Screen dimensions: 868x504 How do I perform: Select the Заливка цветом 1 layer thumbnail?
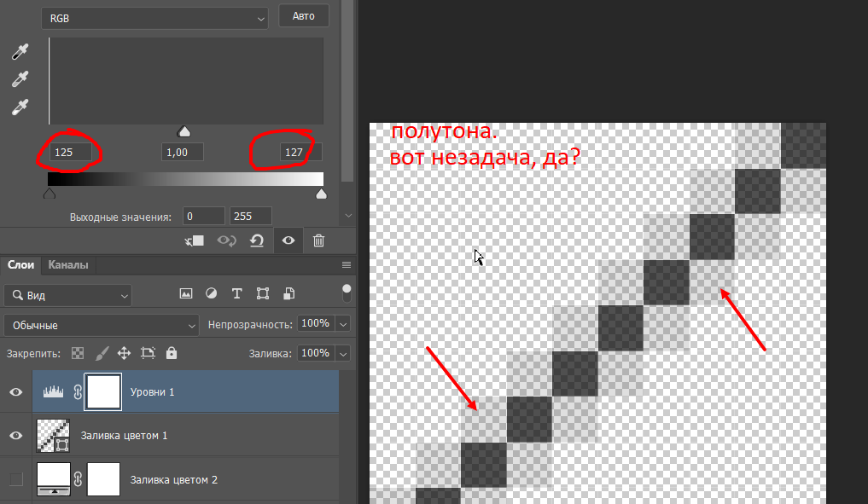[x=53, y=436]
